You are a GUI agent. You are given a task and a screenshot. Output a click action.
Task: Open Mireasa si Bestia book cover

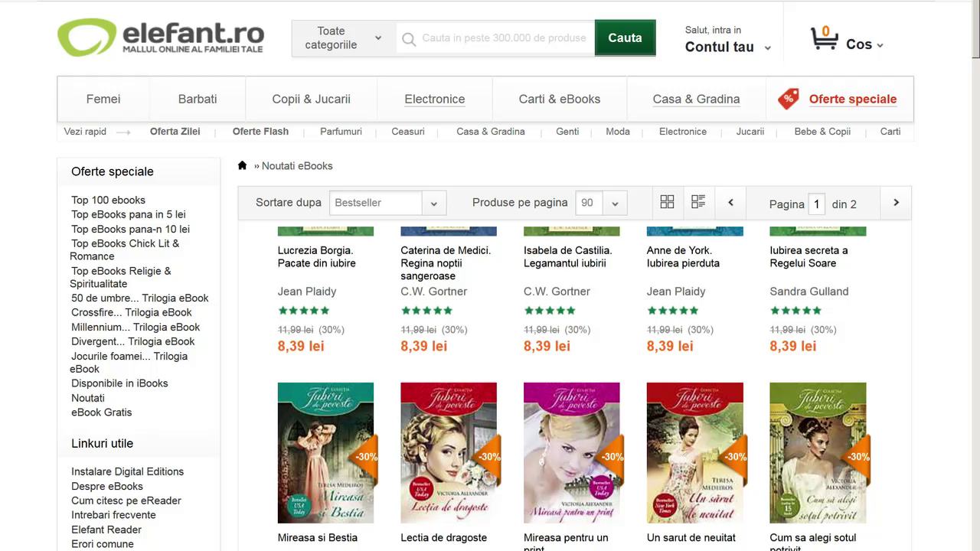[x=325, y=453]
